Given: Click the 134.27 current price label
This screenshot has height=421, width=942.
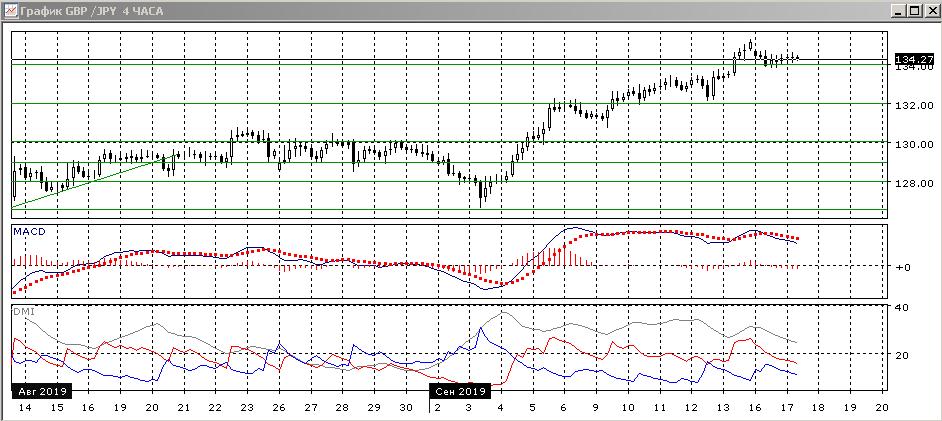Looking at the screenshot, I should (913, 60).
